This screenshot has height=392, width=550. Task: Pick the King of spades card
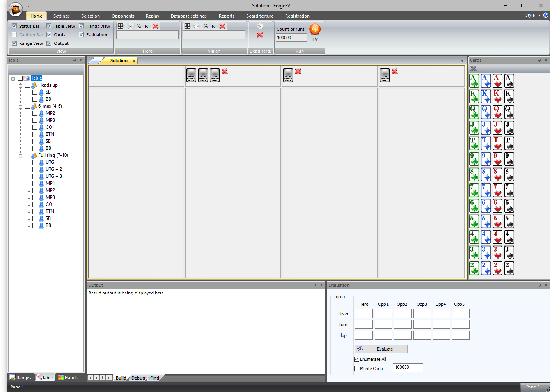coord(509,96)
